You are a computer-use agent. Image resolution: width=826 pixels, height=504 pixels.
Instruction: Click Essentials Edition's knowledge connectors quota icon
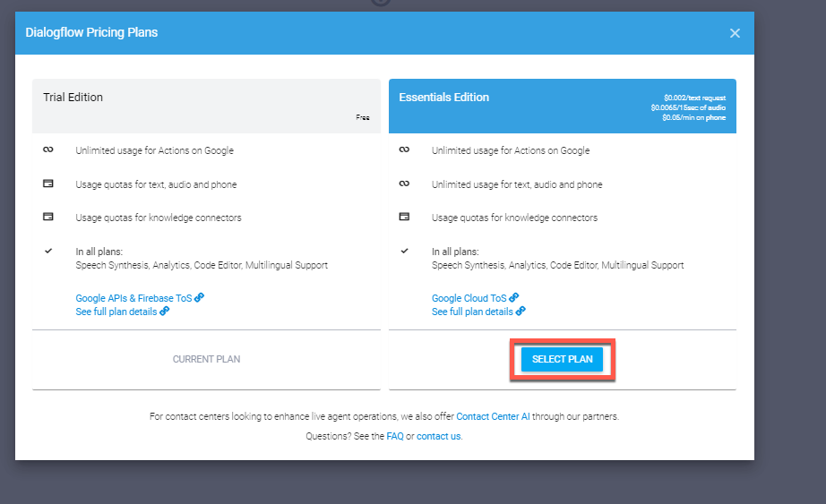pyautogui.click(x=404, y=217)
